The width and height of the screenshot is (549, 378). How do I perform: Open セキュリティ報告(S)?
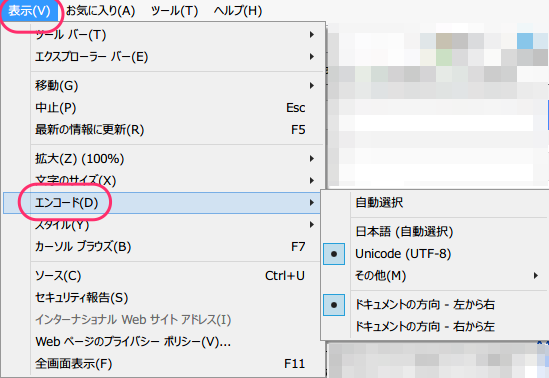163,298
